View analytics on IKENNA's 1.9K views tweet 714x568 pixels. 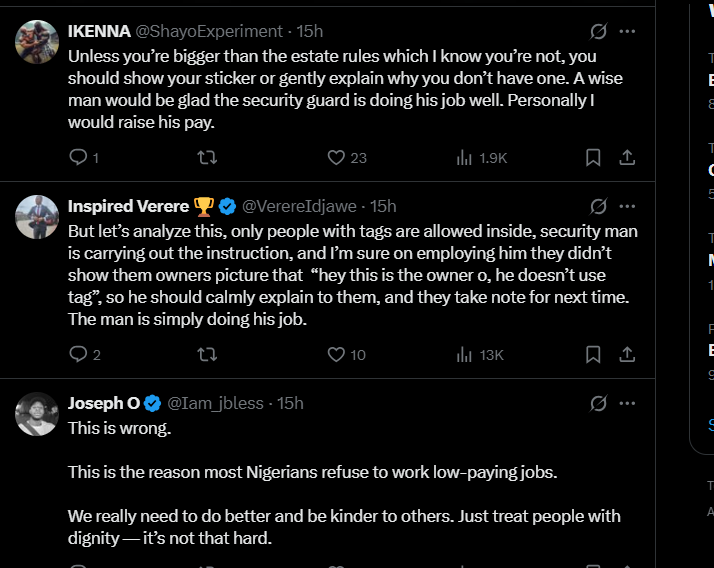465,157
